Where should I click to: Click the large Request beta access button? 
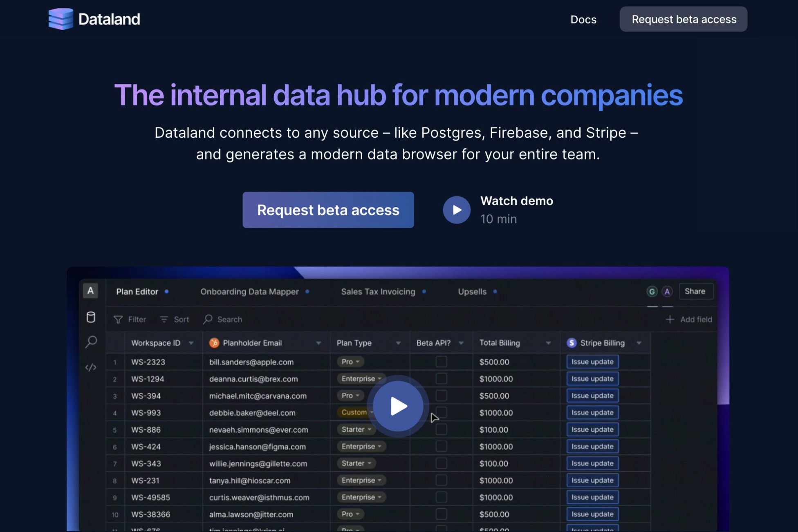328,210
